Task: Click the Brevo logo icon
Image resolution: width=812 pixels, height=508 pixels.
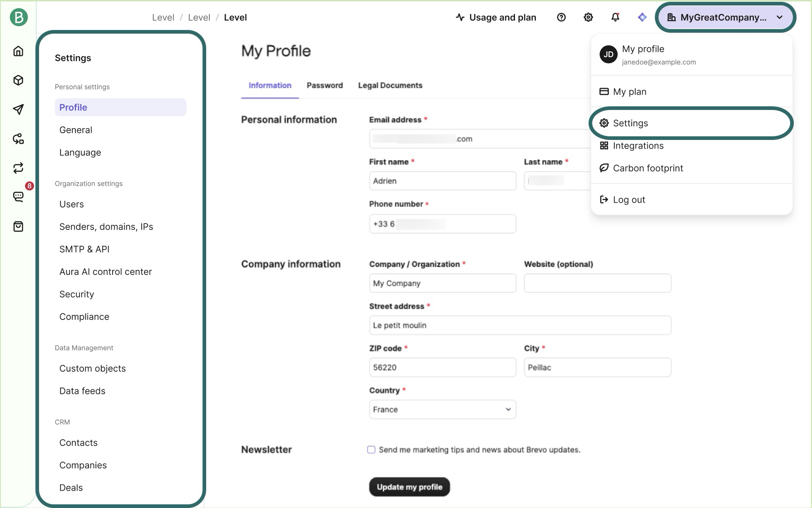Action: point(19,17)
